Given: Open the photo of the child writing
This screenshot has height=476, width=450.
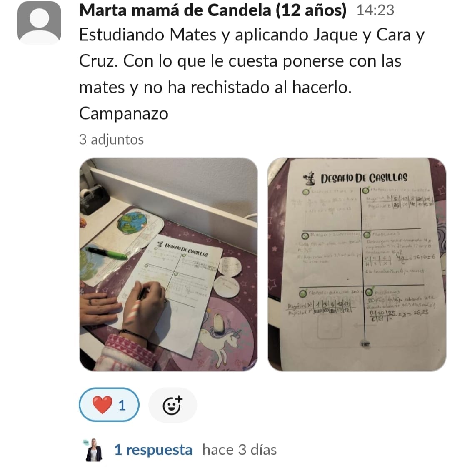Looking at the screenshot, I should pos(168,264).
